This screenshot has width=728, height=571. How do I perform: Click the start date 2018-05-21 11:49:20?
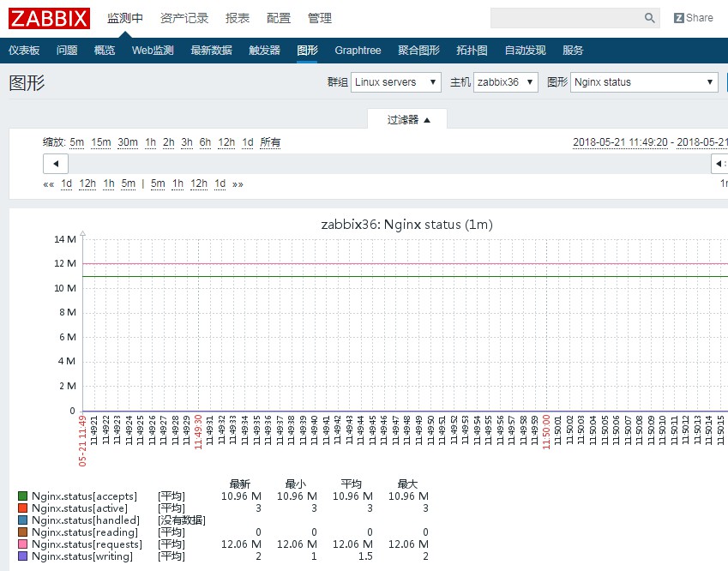(x=620, y=142)
